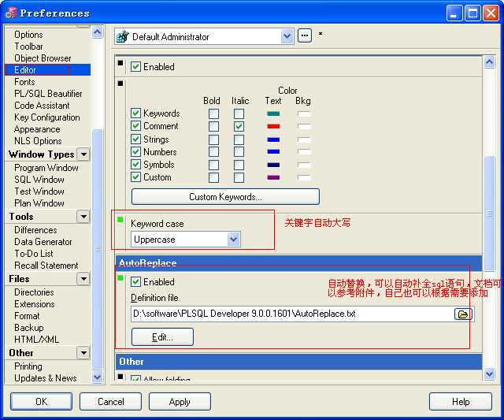This screenshot has height=420, width=504.
Task: Click the black marker beside top Enabled checkbox
Action: click(120, 63)
